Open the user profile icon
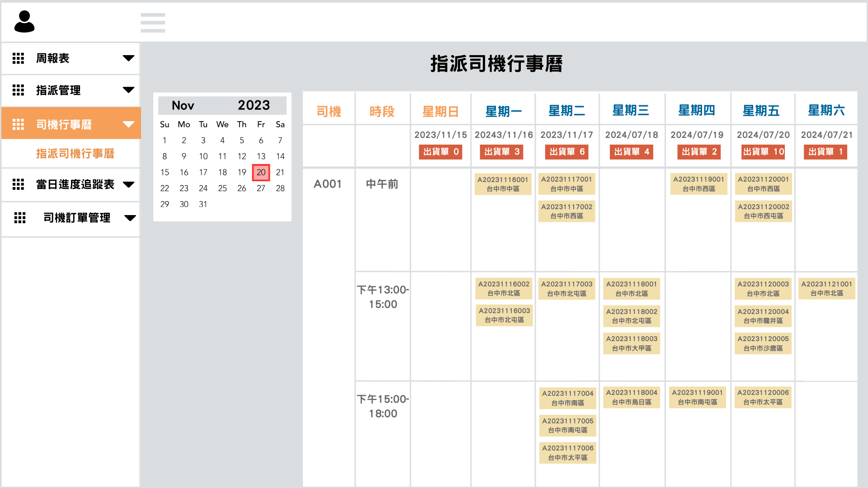Image resolution: width=868 pixels, height=488 pixels. 24,22
